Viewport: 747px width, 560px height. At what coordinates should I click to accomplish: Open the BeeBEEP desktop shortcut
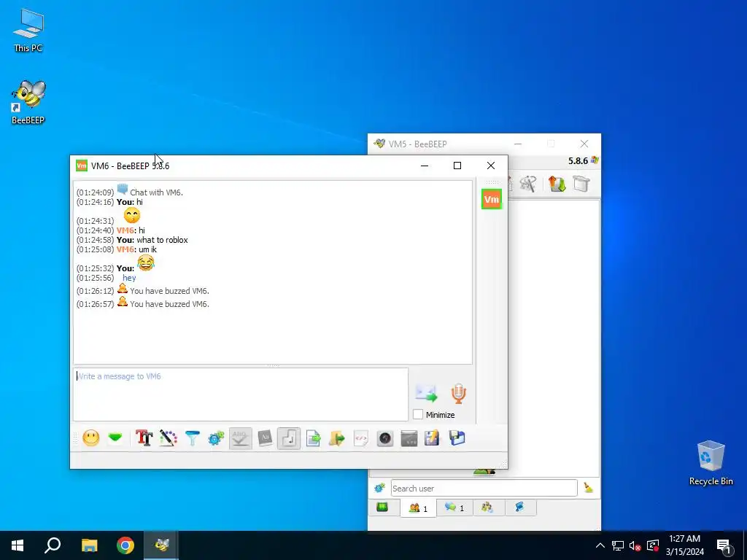click(x=28, y=102)
